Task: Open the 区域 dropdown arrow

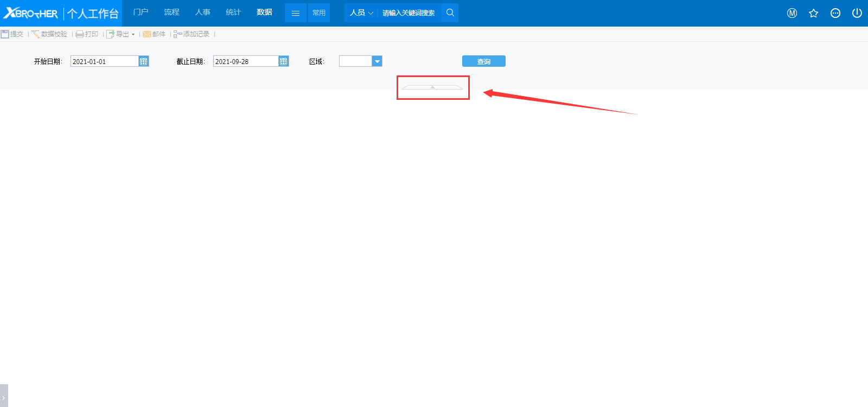Action: 377,61
